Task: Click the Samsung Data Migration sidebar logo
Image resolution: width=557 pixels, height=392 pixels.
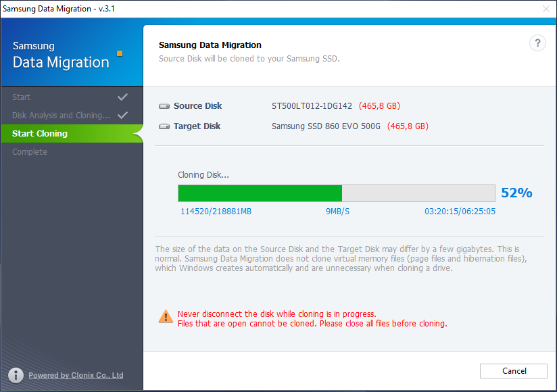Action: point(61,55)
